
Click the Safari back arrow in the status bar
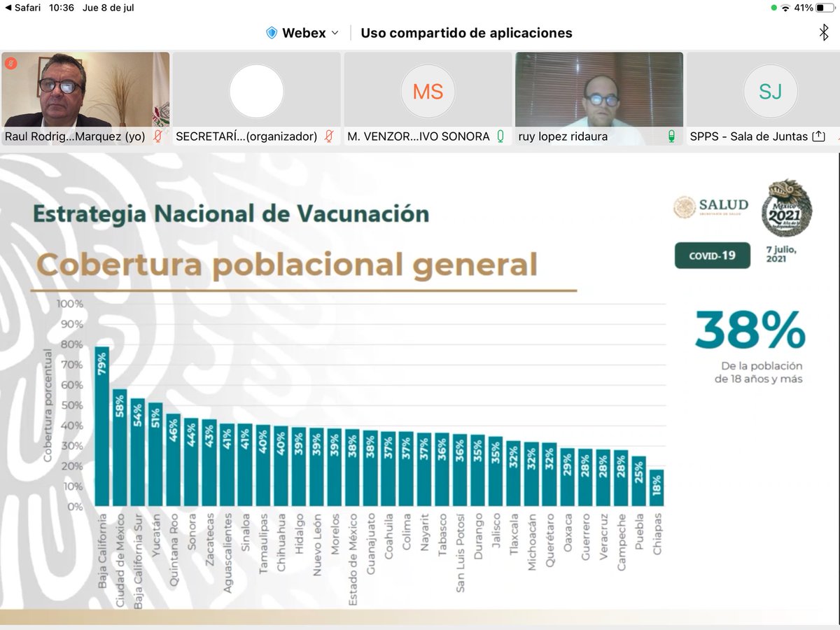(7, 9)
